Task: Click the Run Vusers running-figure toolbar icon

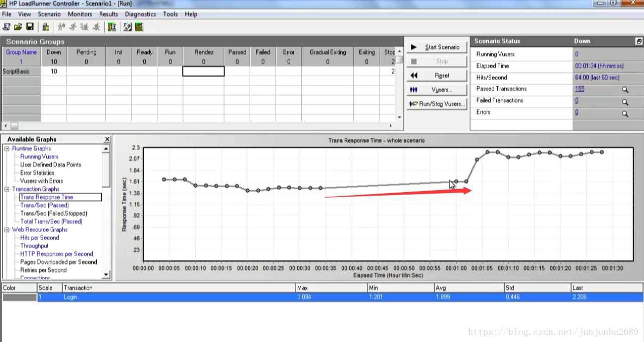Action: pyautogui.click(x=73, y=27)
